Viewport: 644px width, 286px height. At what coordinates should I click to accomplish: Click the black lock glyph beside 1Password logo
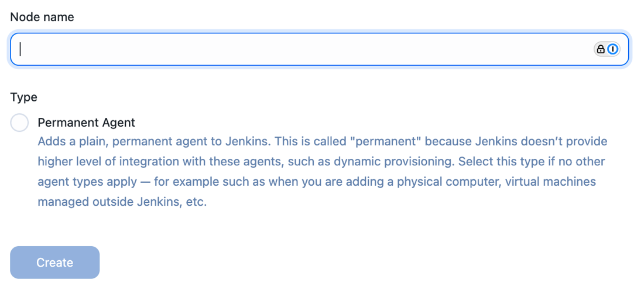click(601, 49)
